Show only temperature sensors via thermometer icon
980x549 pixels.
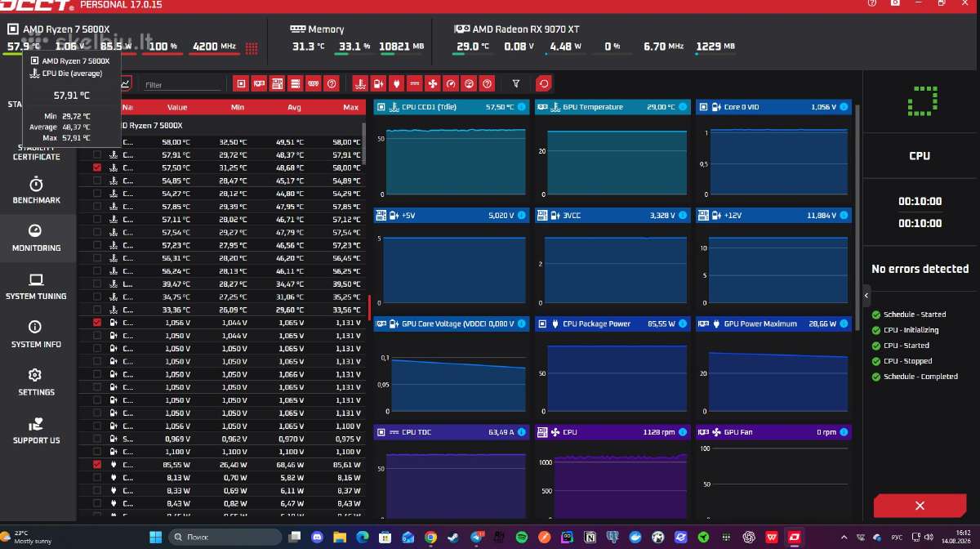click(360, 83)
